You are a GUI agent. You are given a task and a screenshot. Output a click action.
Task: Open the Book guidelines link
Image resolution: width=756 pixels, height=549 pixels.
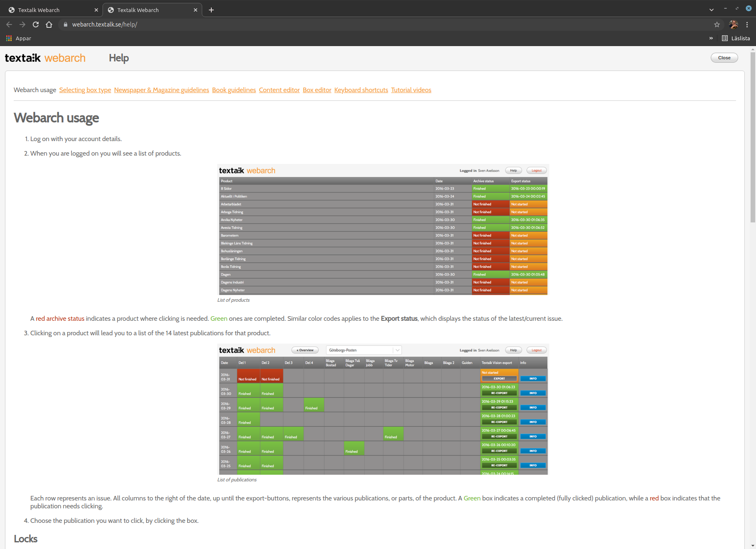pyautogui.click(x=234, y=90)
